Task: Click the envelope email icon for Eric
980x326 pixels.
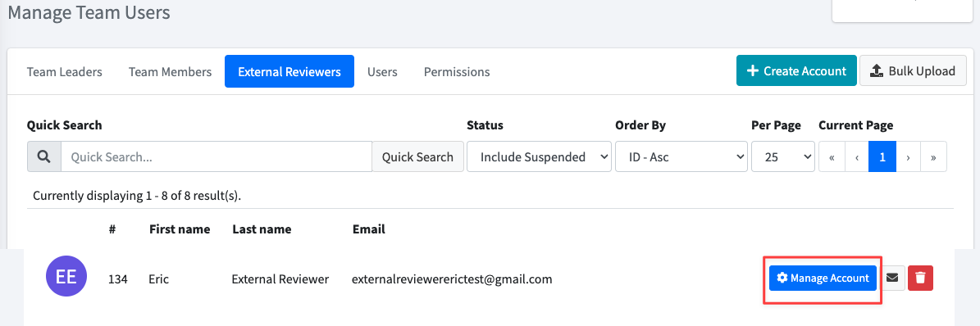Action: click(x=892, y=278)
